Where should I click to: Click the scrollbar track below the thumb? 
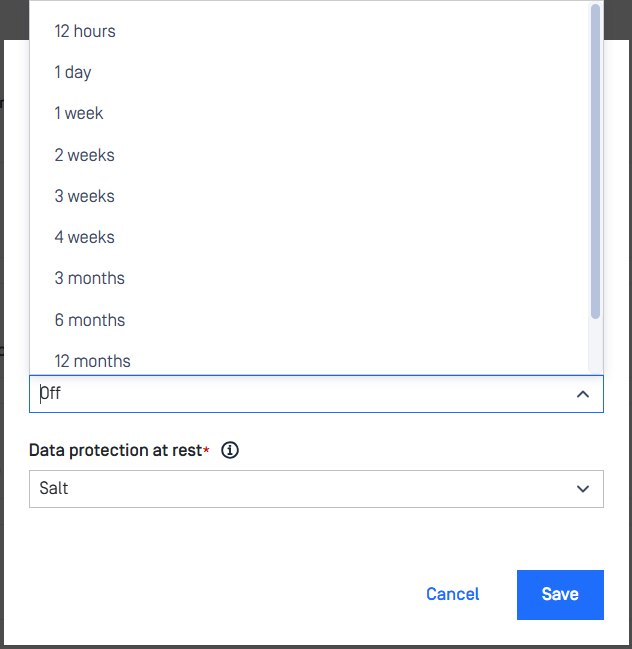[x=595, y=346]
